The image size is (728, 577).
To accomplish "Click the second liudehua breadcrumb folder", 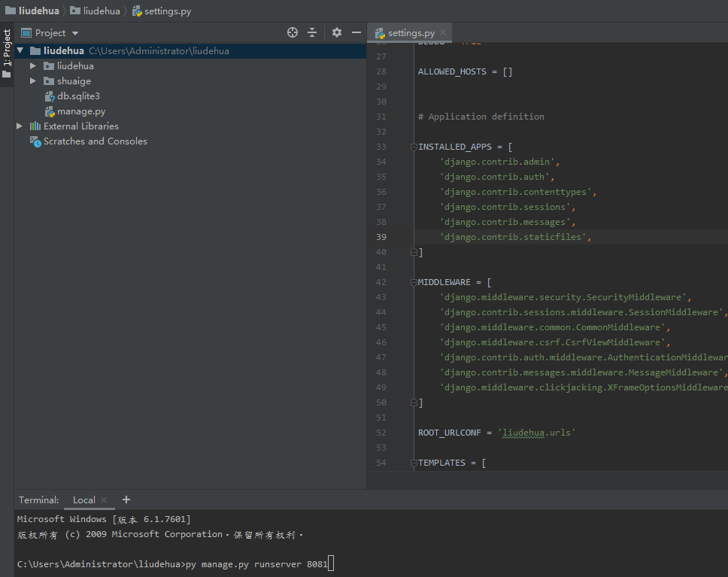I will [x=96, y=11].
